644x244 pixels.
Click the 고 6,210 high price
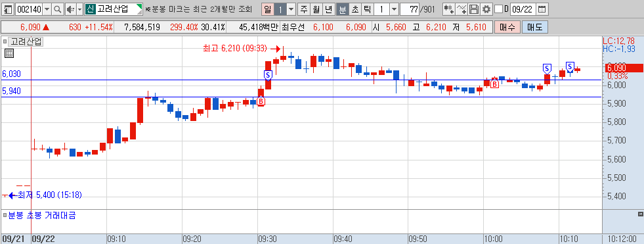(x=429, y=28)
